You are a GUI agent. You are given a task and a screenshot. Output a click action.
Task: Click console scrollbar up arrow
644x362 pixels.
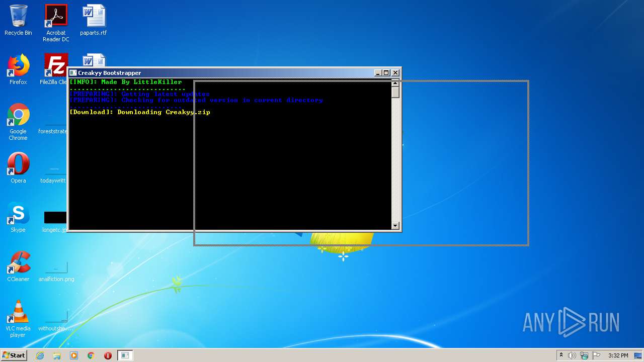395,82
